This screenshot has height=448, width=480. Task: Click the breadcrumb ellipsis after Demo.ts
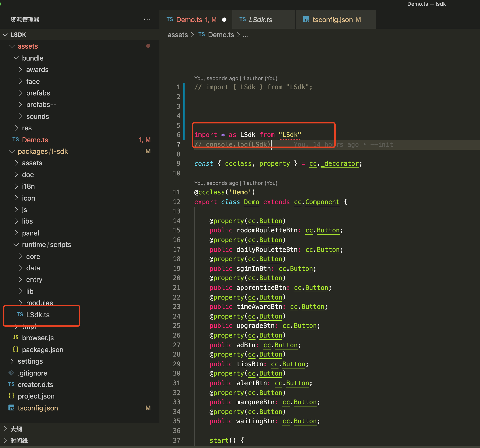point(245,35)
